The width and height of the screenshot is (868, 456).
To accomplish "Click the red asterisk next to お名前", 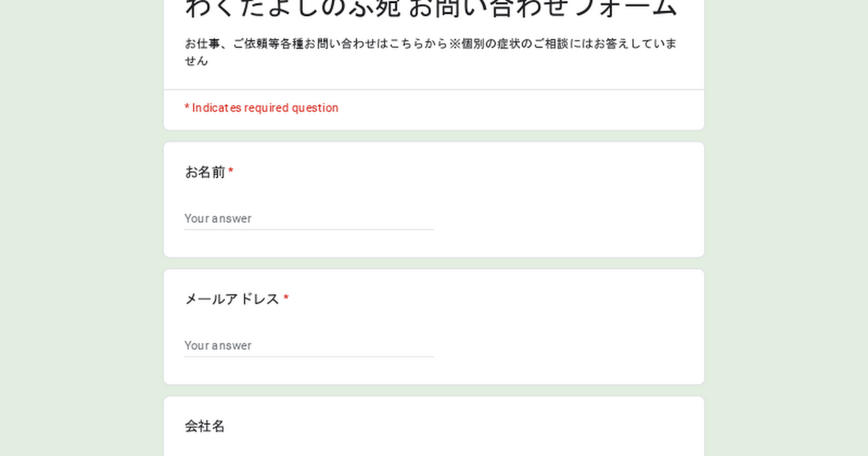I will click(231, 172).
